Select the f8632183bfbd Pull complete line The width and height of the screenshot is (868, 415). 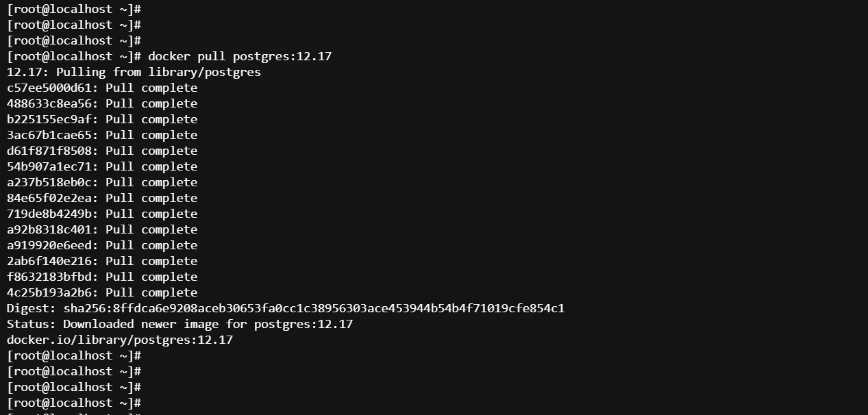click(102, 277)
